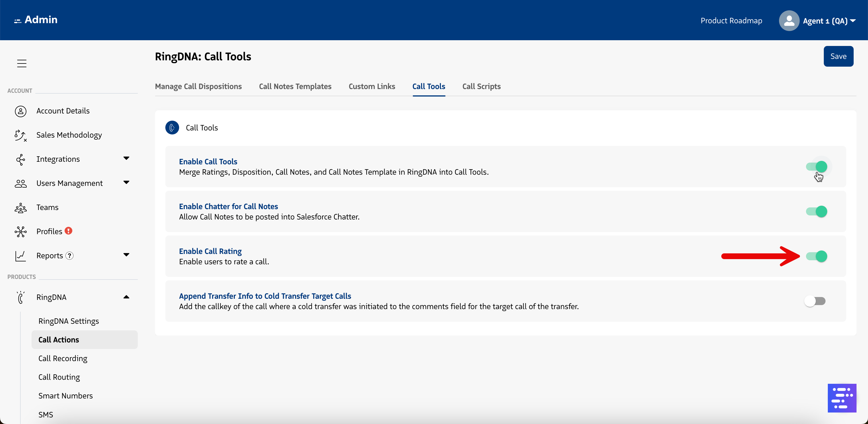Expand Users Management submenu arrow

point(126,183)
